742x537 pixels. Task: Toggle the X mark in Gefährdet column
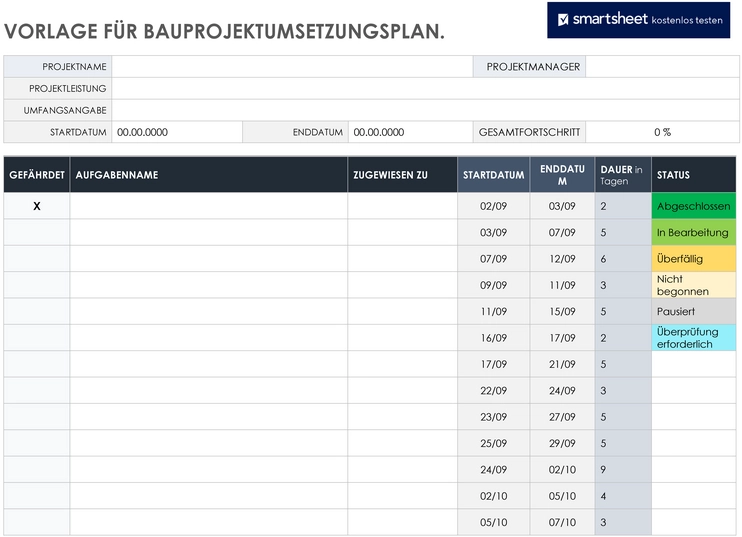[37, 206]
